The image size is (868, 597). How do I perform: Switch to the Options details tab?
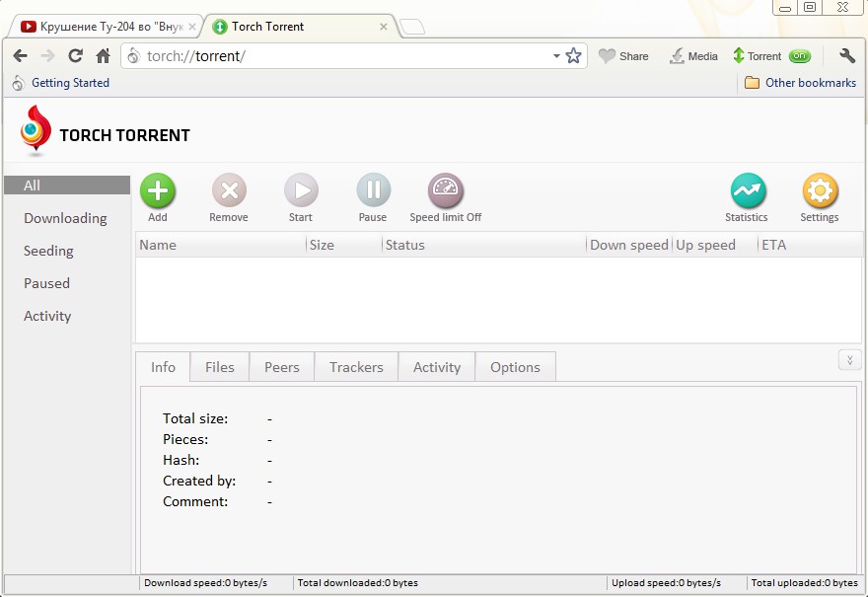click(515, 367)
